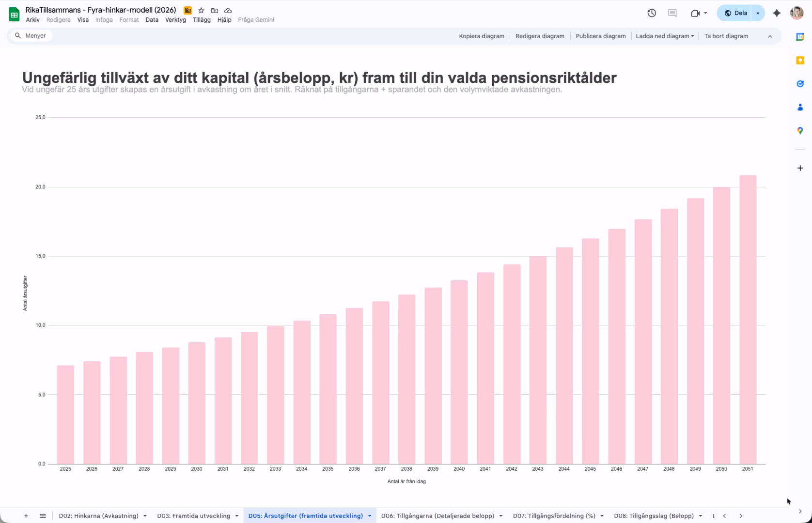Click the Menyer search field
The height and width of the screenshot is (523, 812).
(31, 35)
